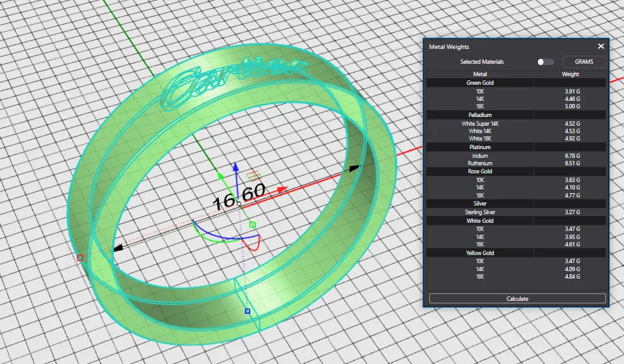Select the Yellow Gold category row

(x=516, y=253)
